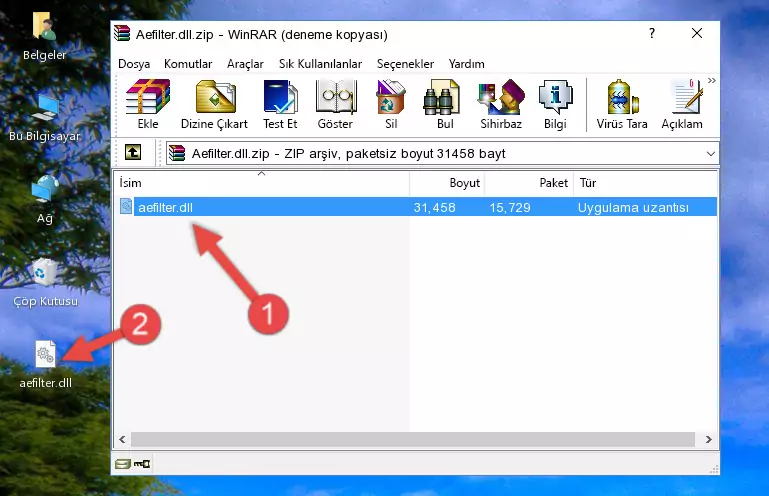Click the WinRAR title bar icon
The height and width of the screenshot is (496, 769).
(x=122, y=33)
